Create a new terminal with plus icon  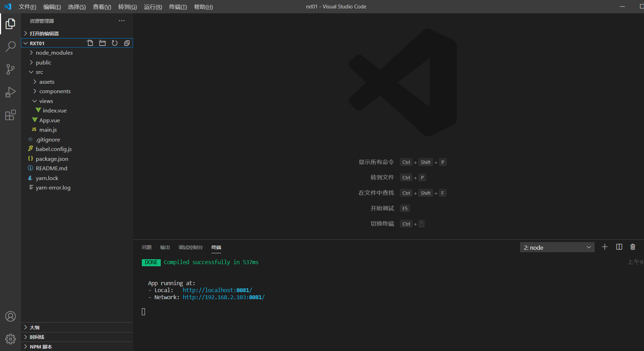click(604, 247)
